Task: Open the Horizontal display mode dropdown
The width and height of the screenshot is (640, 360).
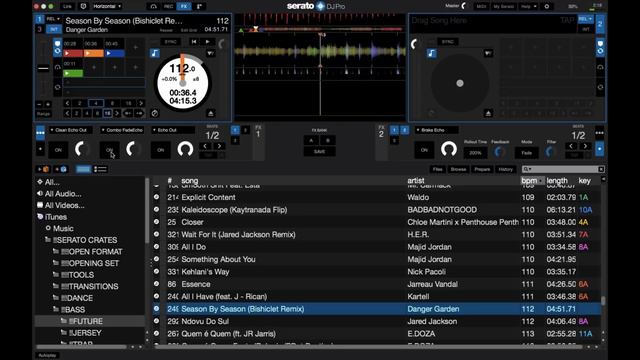Action: coord(107,6)
